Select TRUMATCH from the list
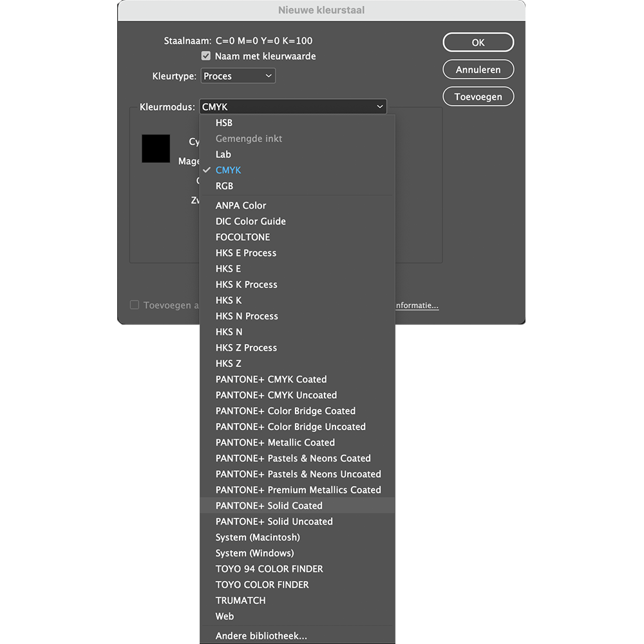Screen dimensions: 644x644 point(240,600)
